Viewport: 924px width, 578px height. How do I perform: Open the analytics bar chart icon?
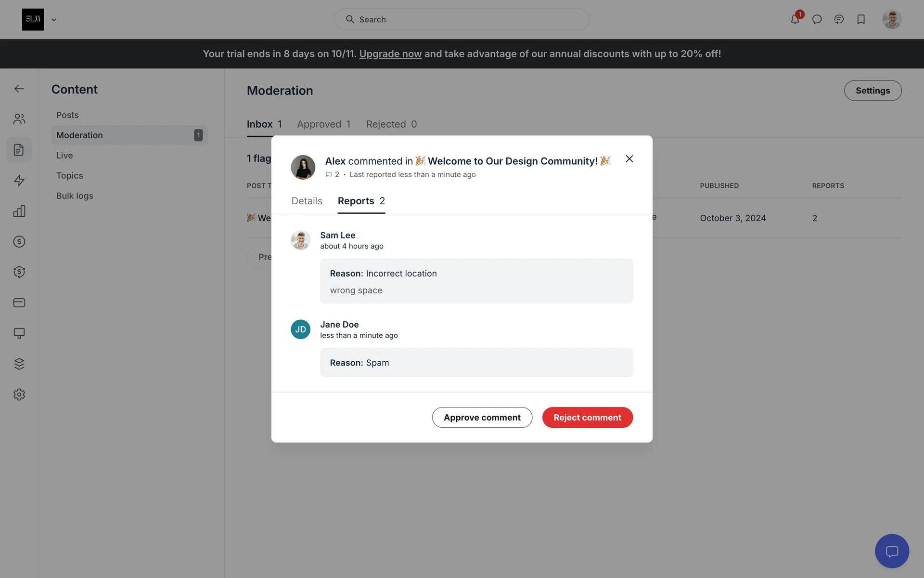[19, 211]
